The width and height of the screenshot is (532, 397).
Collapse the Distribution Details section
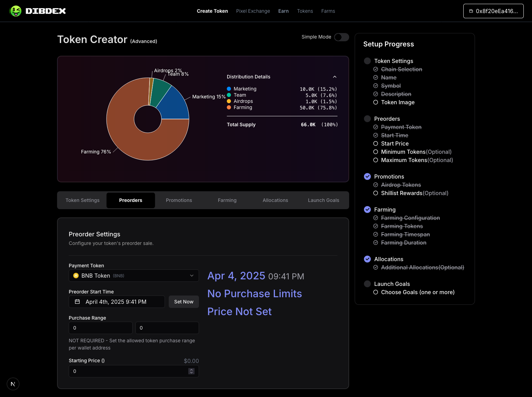(334, 77)
